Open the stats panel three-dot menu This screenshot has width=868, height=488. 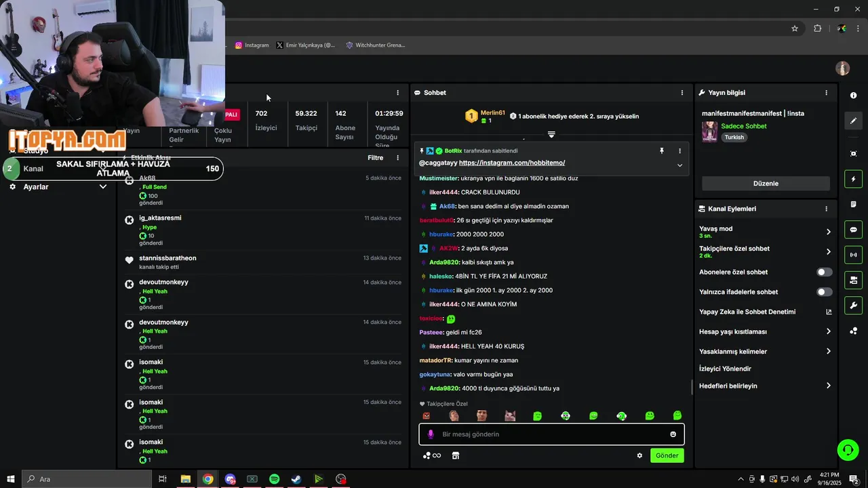click(398, 93)
